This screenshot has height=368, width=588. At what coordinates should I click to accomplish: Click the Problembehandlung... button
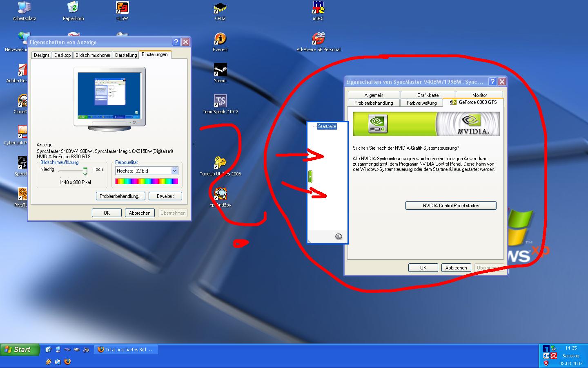pos(120,196)
